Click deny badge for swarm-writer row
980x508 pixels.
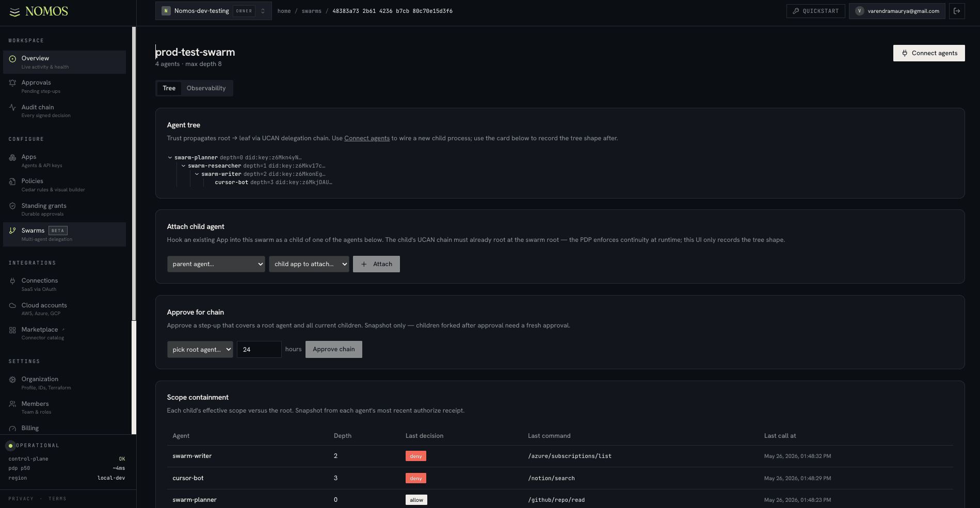click(416, 456)
